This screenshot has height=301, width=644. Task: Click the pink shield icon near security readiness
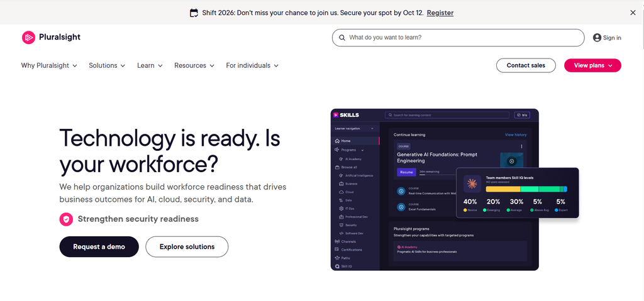click(66, 219)
